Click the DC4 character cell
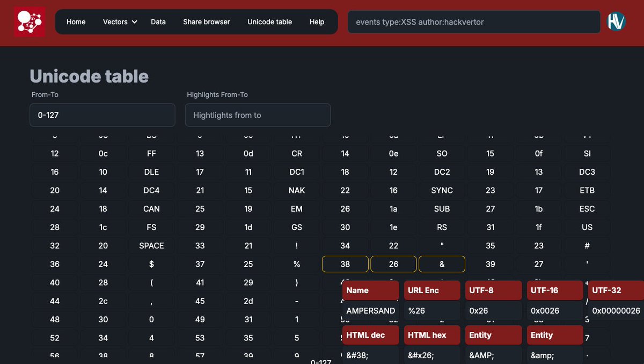This screenshot has width=644, height=364. pyautogui.click(x=151, y=190)
